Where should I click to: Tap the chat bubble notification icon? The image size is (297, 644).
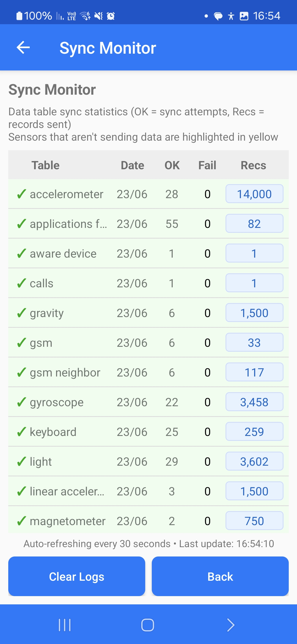(x=218, y=16)
